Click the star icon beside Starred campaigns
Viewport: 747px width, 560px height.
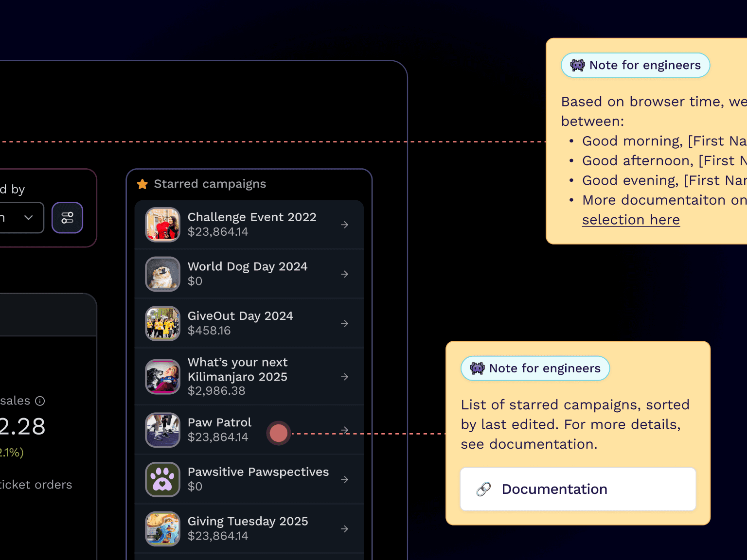tap(142, 184)
